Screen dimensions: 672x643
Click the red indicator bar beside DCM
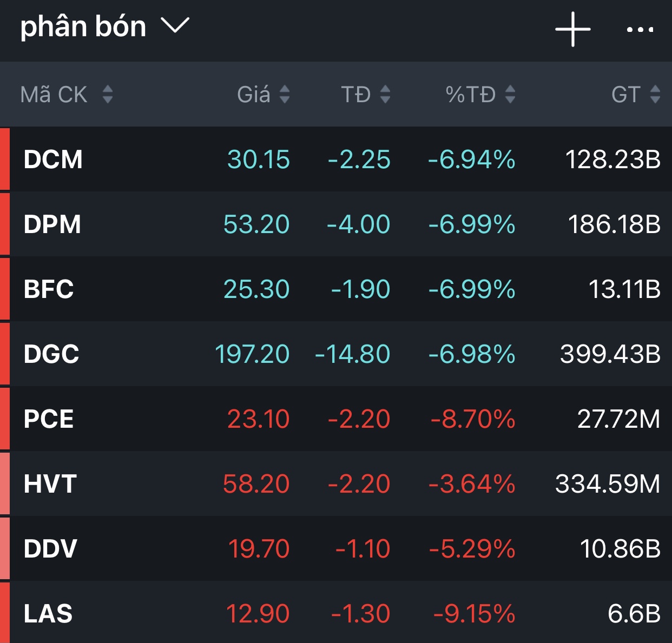tap(5, 160)
